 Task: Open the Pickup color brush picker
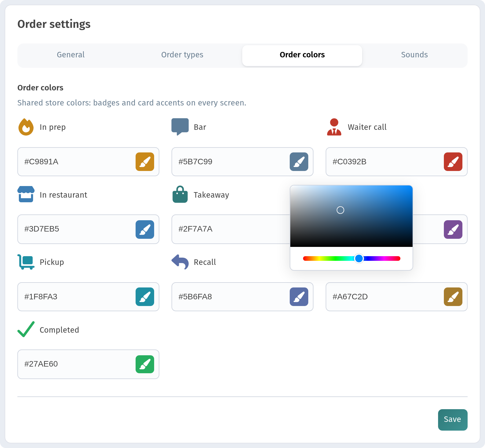pos(145,297)
